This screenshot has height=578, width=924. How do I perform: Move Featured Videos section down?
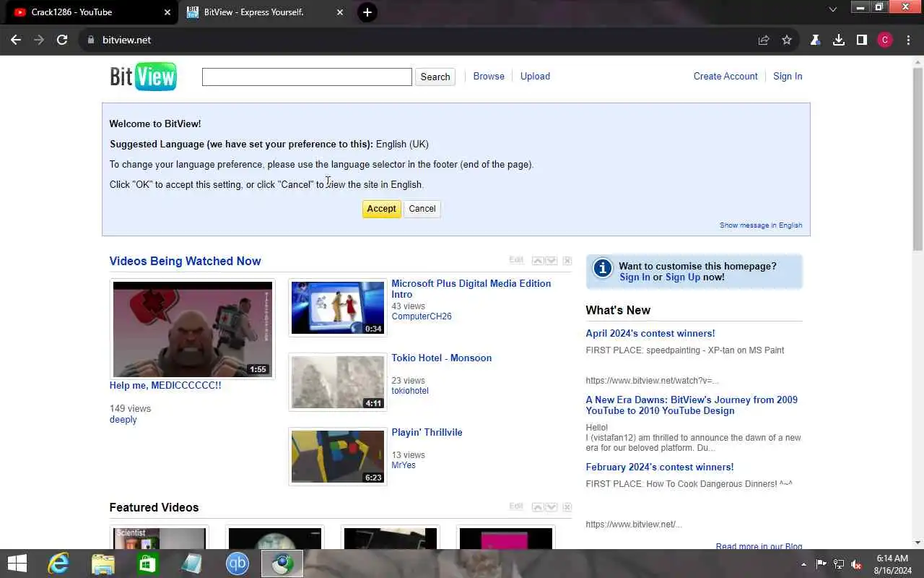click(x=551, y=507)
